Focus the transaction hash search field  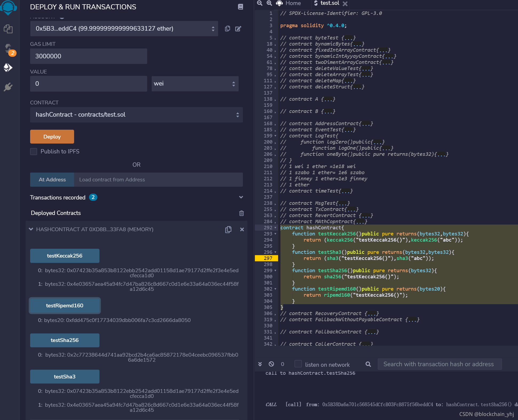point(439,364)
